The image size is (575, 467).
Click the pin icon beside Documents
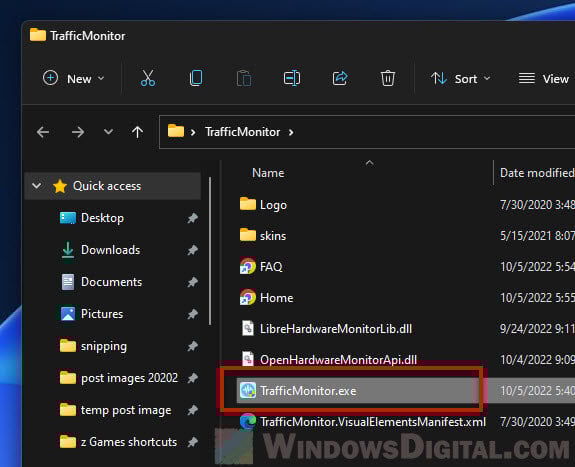point(193,282)
